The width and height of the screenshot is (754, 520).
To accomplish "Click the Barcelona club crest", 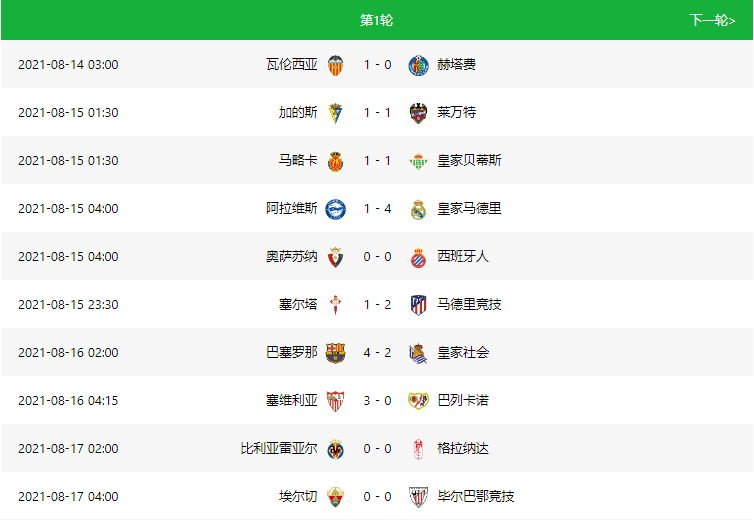I will 335,353.
